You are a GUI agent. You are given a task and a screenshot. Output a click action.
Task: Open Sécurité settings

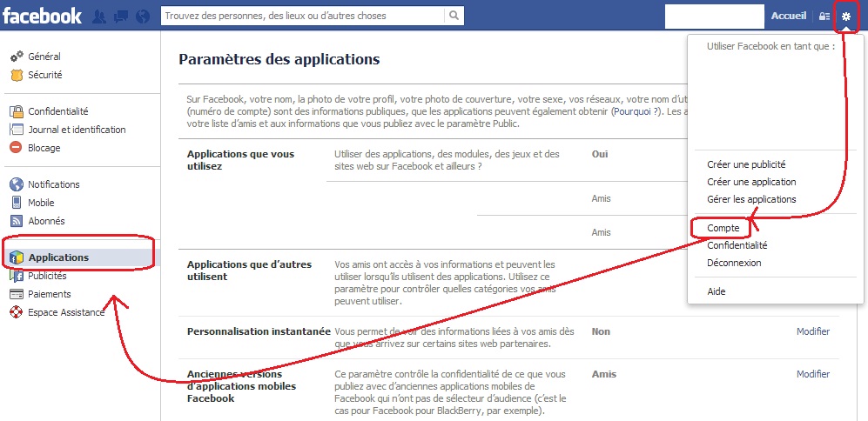[45, 75]
